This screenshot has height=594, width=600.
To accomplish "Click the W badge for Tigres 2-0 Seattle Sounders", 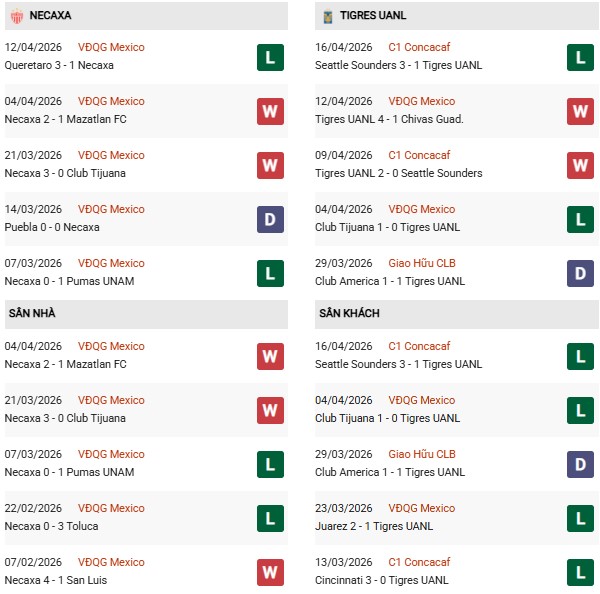I will click(x=580, y=165).
